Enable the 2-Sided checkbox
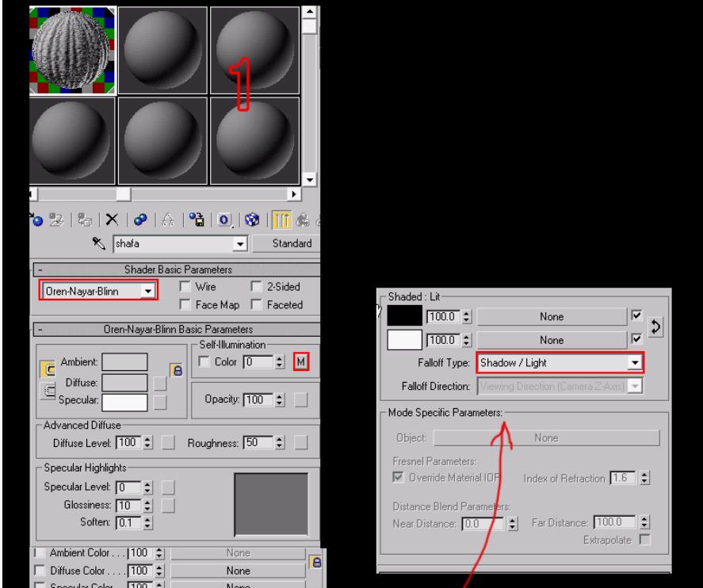The height and width of the screenshot is (588, 703). point(257,286)
